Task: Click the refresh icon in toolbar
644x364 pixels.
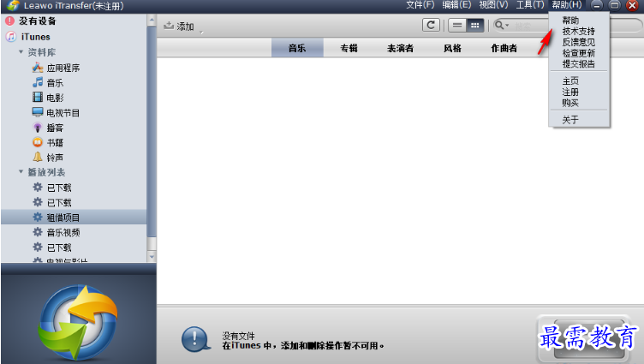Action: tap(431, 25)
